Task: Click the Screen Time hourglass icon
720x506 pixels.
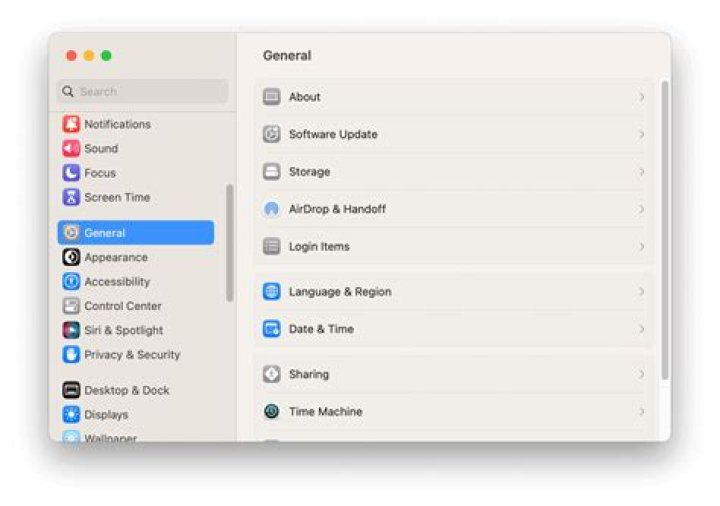Action: tap(71, 197)
